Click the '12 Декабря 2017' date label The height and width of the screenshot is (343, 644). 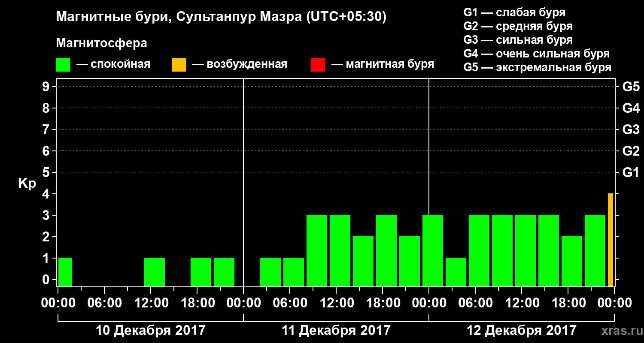click(522, 331)
